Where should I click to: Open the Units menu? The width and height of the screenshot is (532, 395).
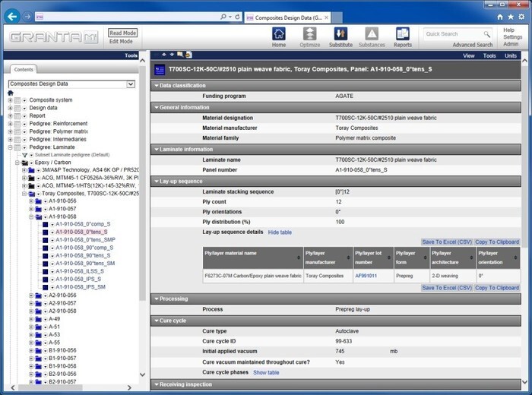(510, 55)
